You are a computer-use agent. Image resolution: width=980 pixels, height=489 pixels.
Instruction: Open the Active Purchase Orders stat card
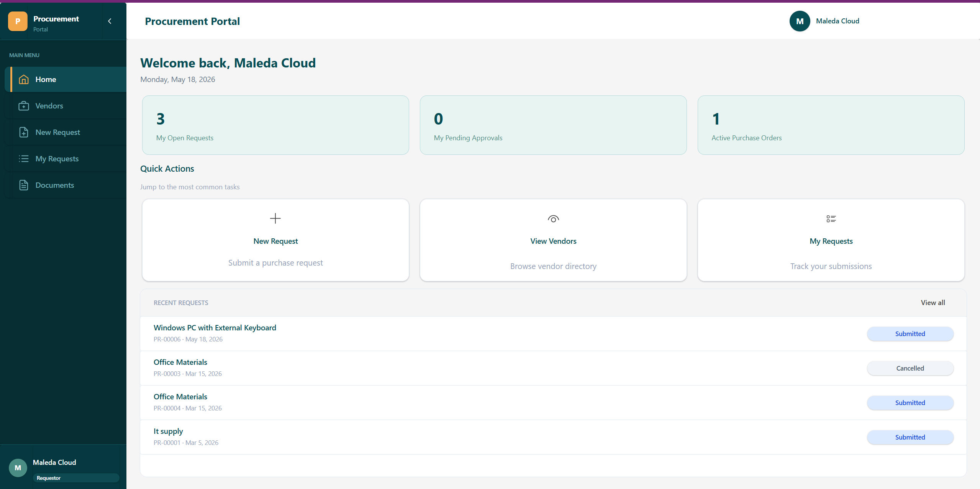[x=831, y=125]
